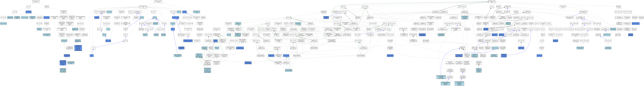Select the blue 'insulin secretion' node

click(x=286, y=56)
